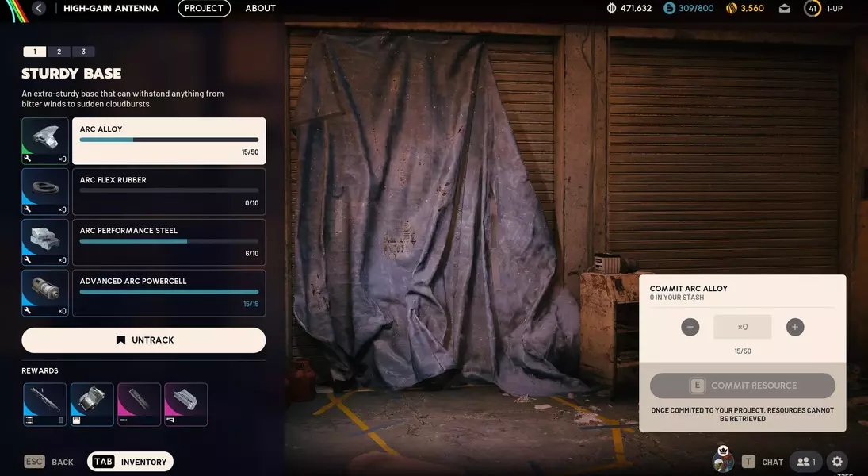Viewport: 868px width, 476px height.
Task: Select the Advanced Arc Powercell item icon
Action: (45, 293)
